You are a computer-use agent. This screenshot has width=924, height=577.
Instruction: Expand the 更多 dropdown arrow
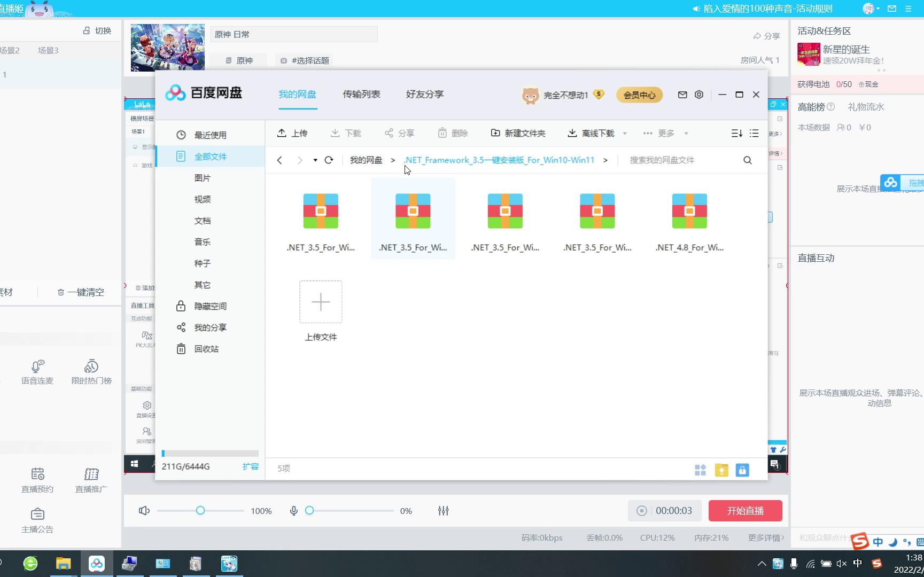coord(686,133)
